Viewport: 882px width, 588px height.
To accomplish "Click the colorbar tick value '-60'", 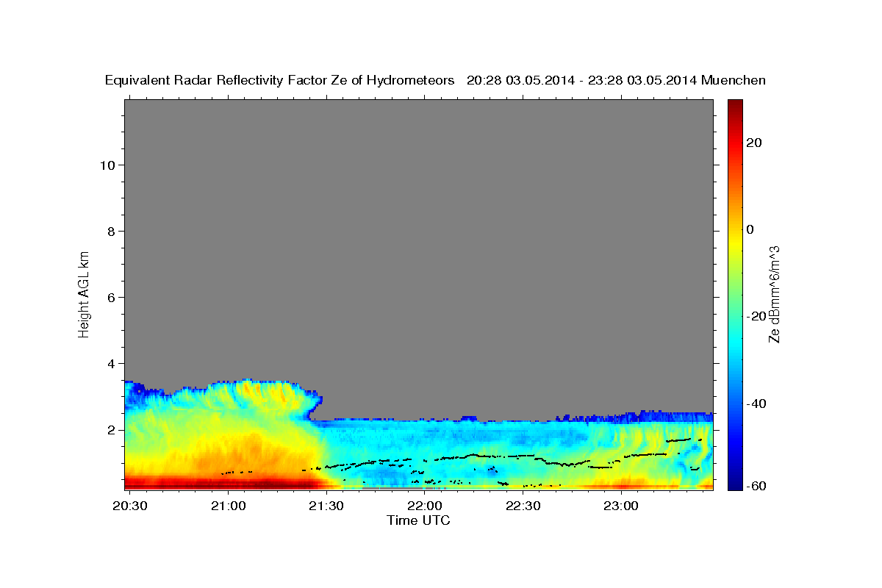I will pyautogui.click(x=756, y=486).
